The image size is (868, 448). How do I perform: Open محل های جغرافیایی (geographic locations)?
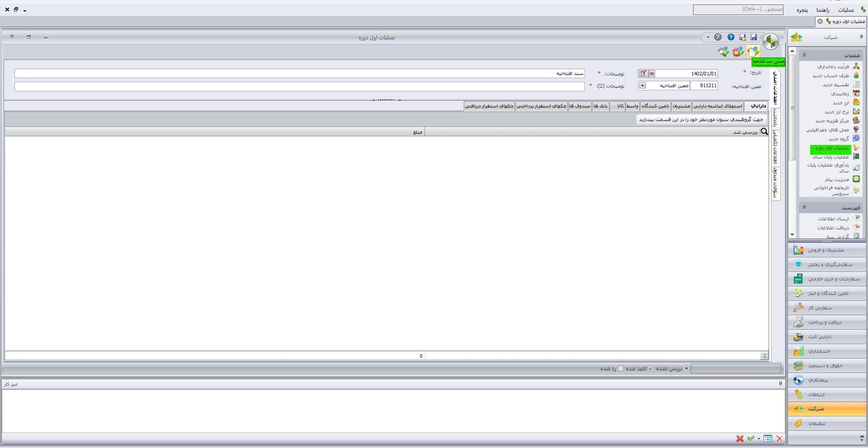pos(827,130)
